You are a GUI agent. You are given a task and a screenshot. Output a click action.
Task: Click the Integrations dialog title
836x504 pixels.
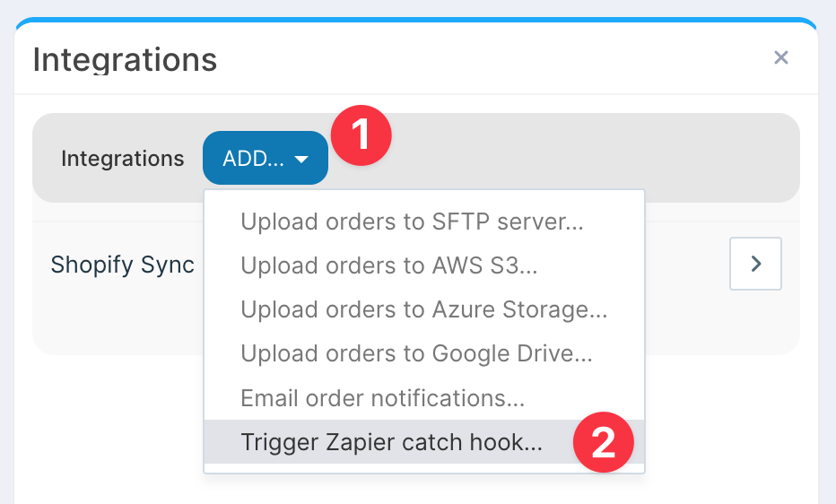(125, 60)
